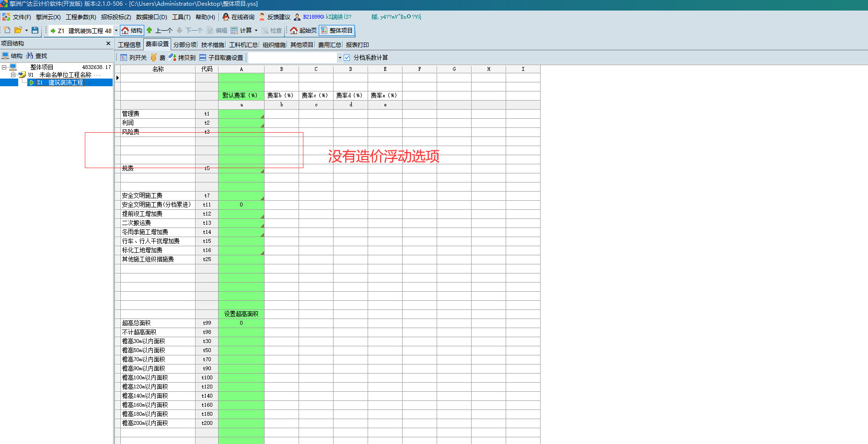The height and width of the screenshot is (444, 868).
Task: Click the 管理费 default rate cell
Action: tap(241, 114)
